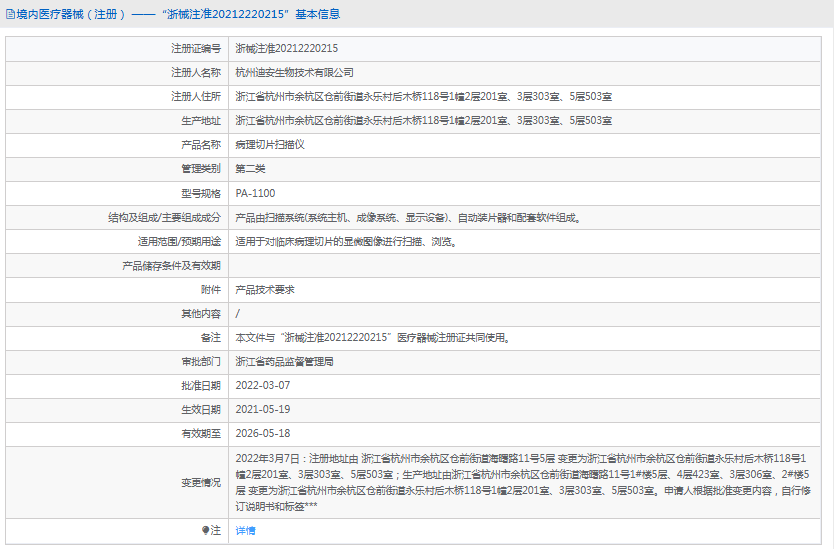Viewport: 834px width, 549px height.
Task: Click the 批准日期 label
Action: (201, 386)
